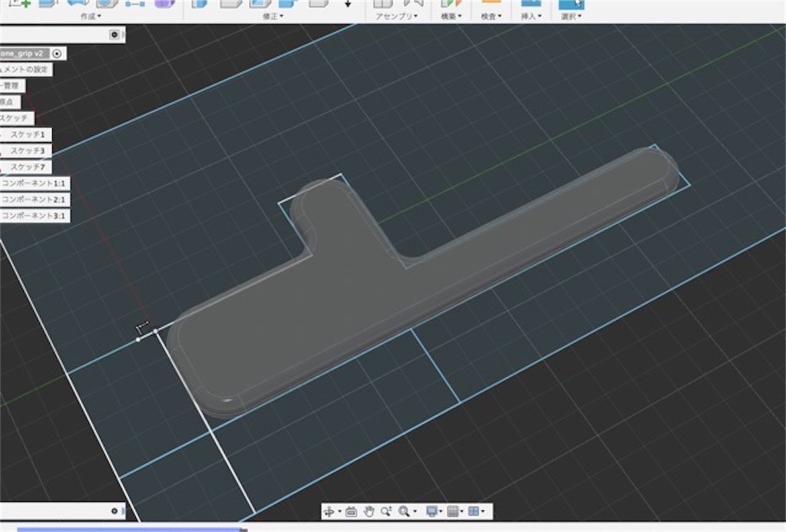786x532 pixels.
Task: Open the 作成 (Create) dropdown menu
Action: point(91,17)
